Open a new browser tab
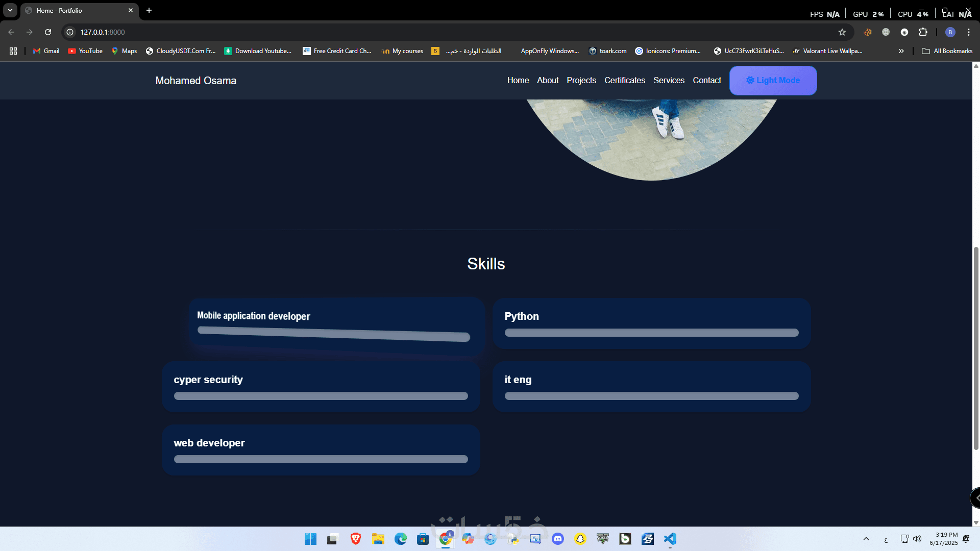 149,10
